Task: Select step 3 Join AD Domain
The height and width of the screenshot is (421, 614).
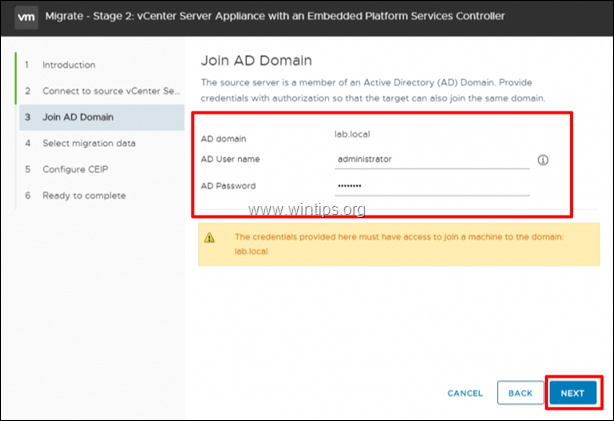Action: coord(102,117)
